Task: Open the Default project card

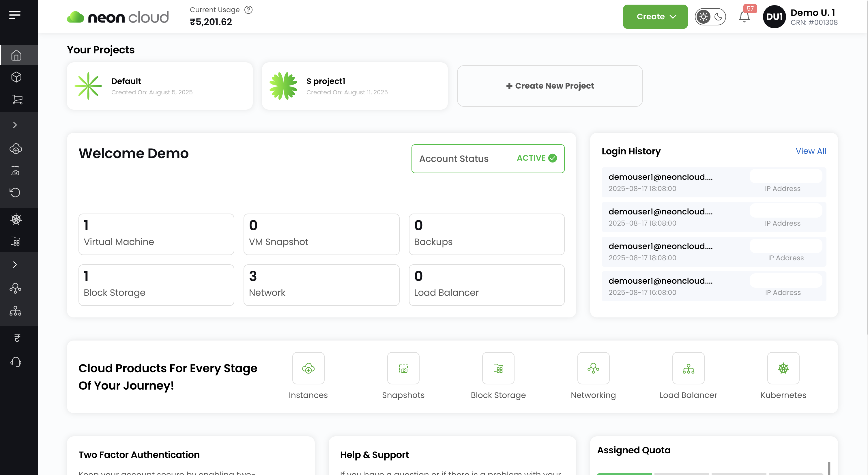Action: tap(160, 86)
